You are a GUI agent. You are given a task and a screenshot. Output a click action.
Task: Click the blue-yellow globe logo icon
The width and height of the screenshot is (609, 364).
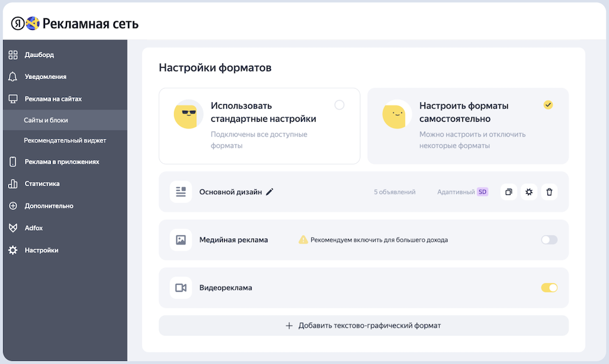[33, 24]
